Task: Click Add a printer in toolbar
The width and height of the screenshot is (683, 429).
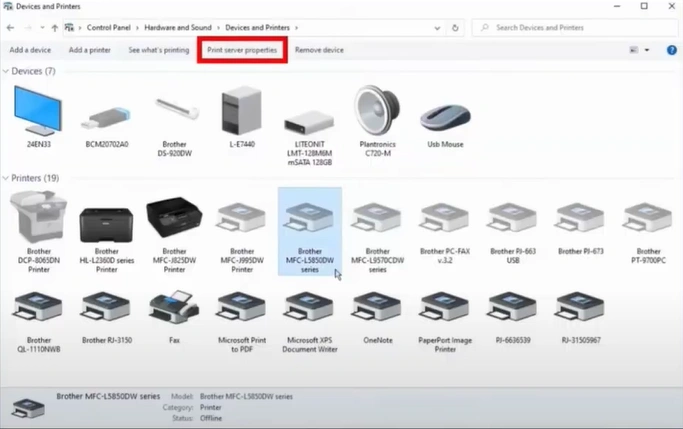Action: (x=89, y=50)
